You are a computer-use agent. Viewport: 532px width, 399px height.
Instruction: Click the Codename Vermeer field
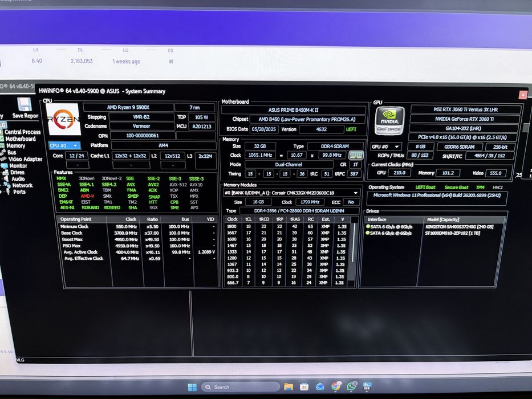click(141, 126)
